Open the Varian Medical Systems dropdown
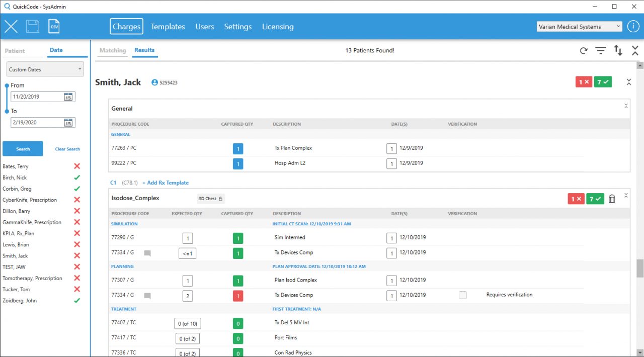 pos(579,26)
